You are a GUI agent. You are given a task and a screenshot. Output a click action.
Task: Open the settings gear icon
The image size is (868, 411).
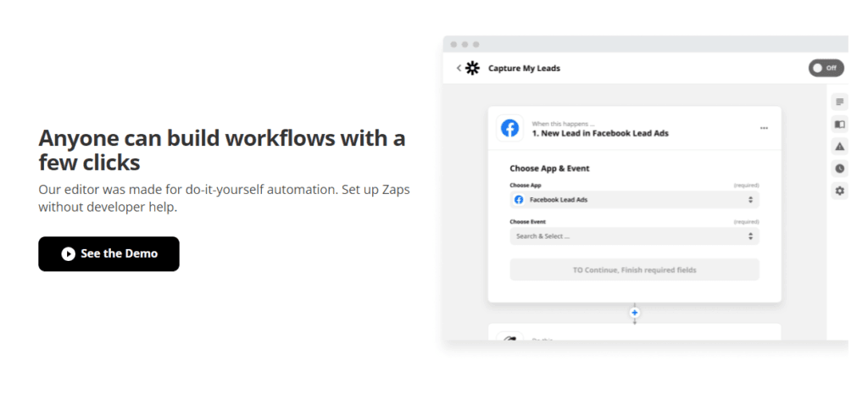(840, 191)
